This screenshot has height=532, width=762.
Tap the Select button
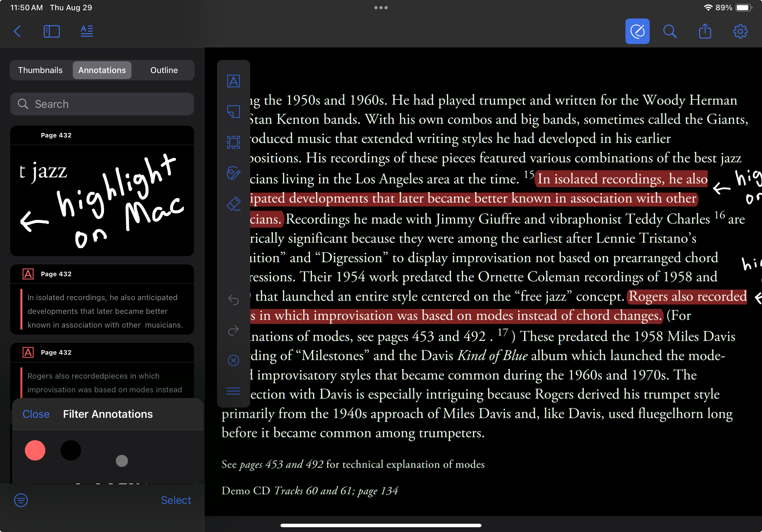tap(176, 500)
